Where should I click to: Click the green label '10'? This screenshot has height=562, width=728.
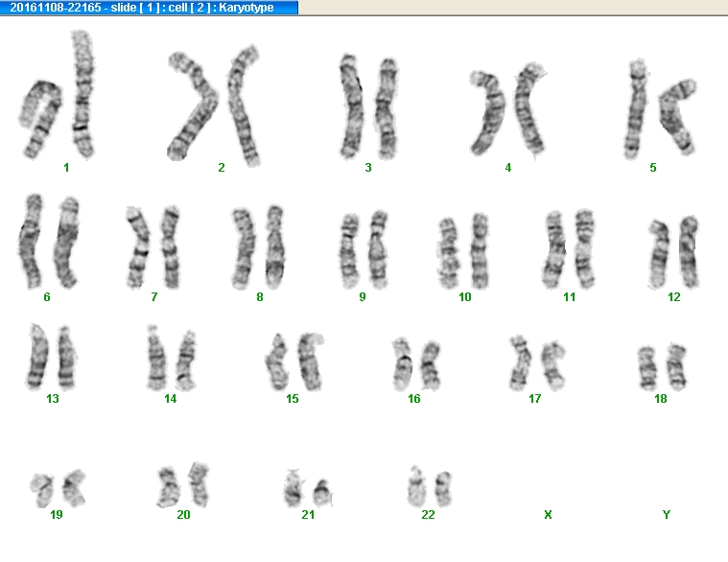465,297
